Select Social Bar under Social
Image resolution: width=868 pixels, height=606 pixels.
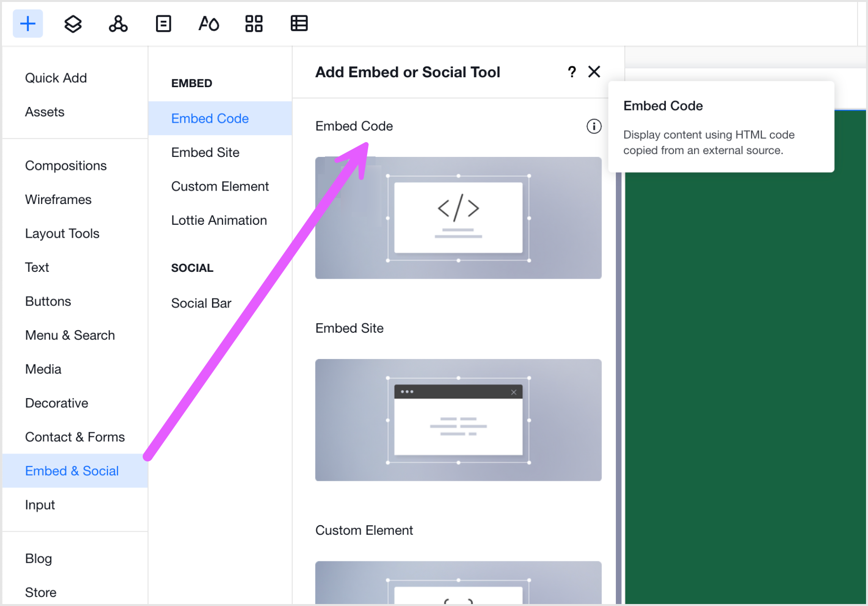(x=201, y=303)
